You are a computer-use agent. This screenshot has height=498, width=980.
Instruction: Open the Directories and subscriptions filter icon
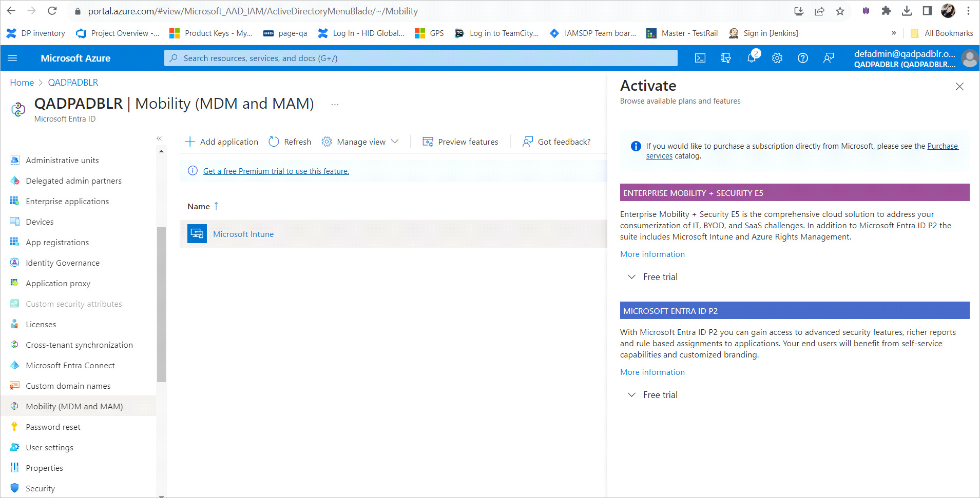click(726, 58)
